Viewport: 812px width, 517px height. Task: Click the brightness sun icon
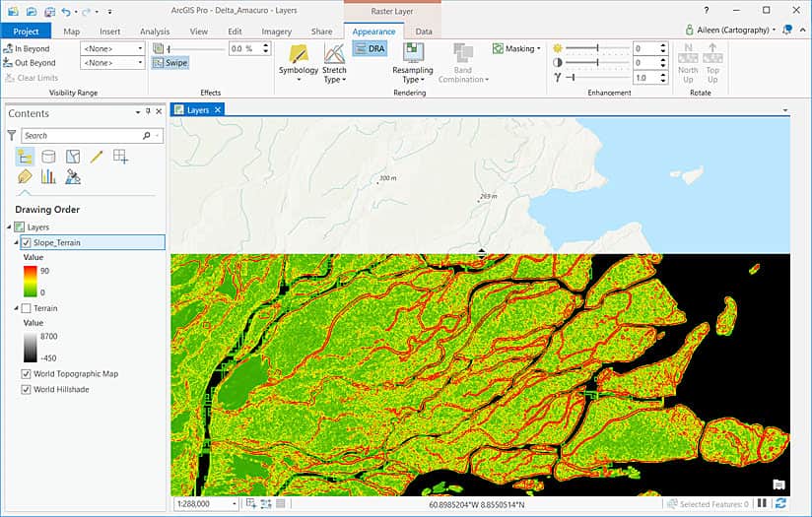(557, 48)
